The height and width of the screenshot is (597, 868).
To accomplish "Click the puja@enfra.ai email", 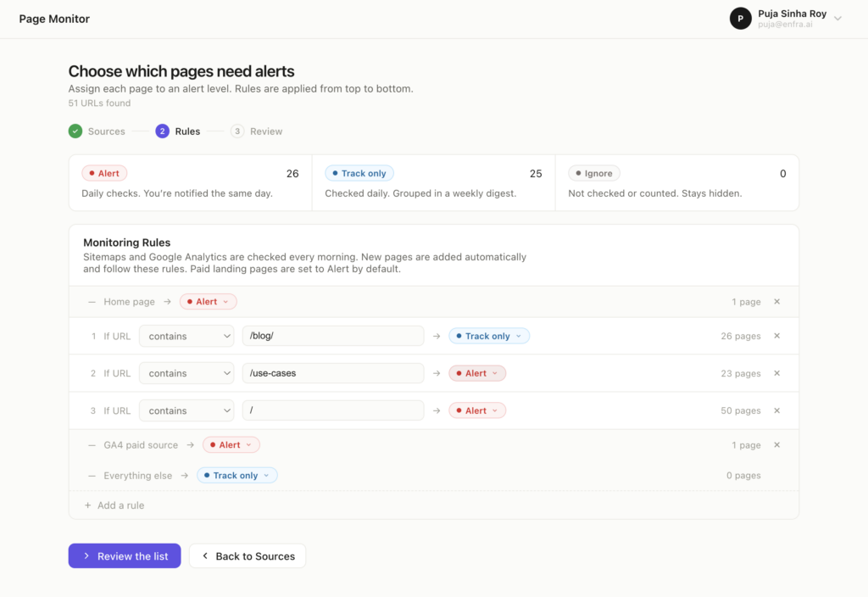I will (786, 25).
